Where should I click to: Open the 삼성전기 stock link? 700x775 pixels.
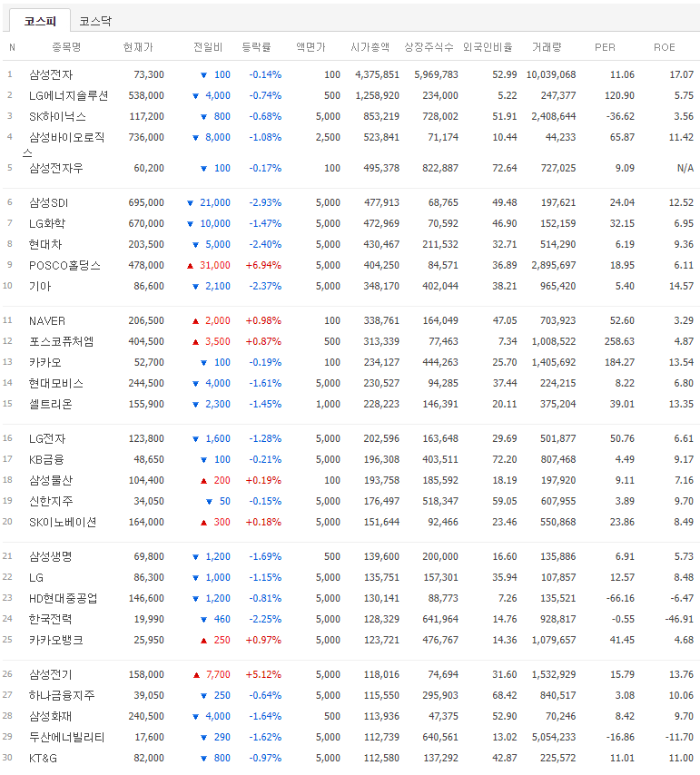51,674
